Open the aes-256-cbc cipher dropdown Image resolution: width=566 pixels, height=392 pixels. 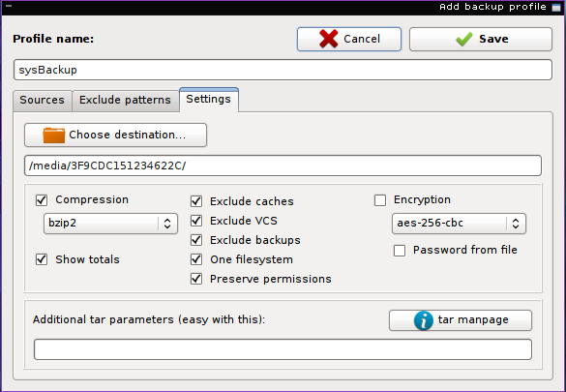pos(459,224)
